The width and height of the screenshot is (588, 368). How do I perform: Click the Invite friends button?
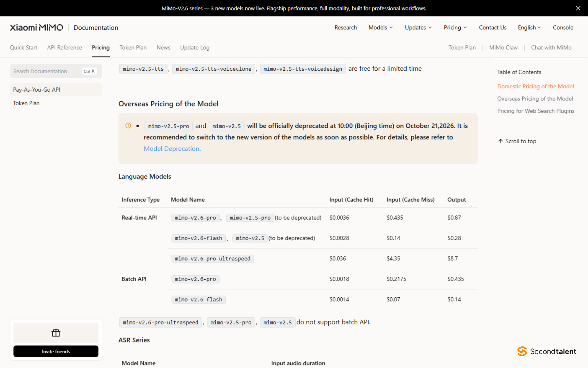tap(56, 351)
